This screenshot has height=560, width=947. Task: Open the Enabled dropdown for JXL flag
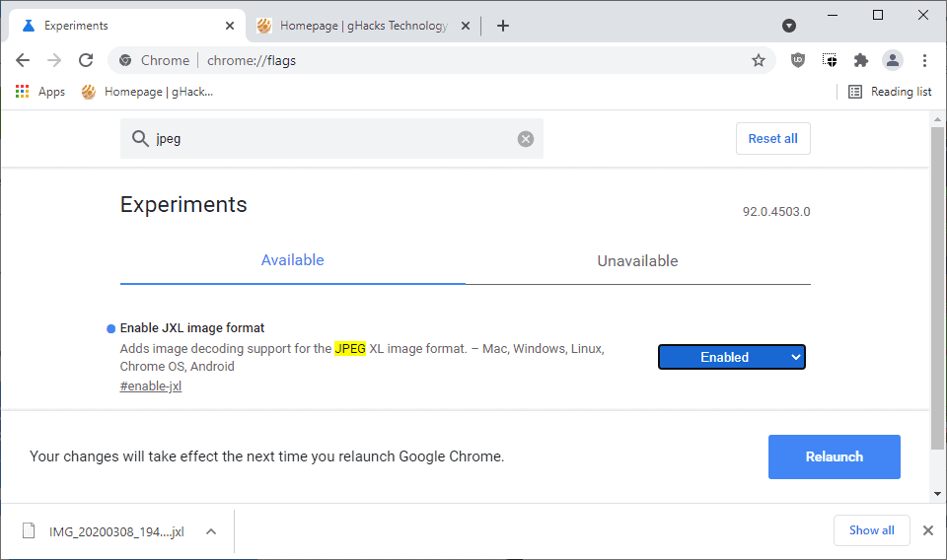[731, 357]
